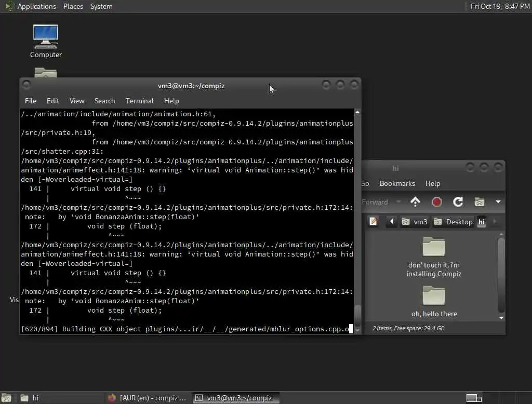
Task: Open Bookmarks menu in file manager
Action: point(397,183)
